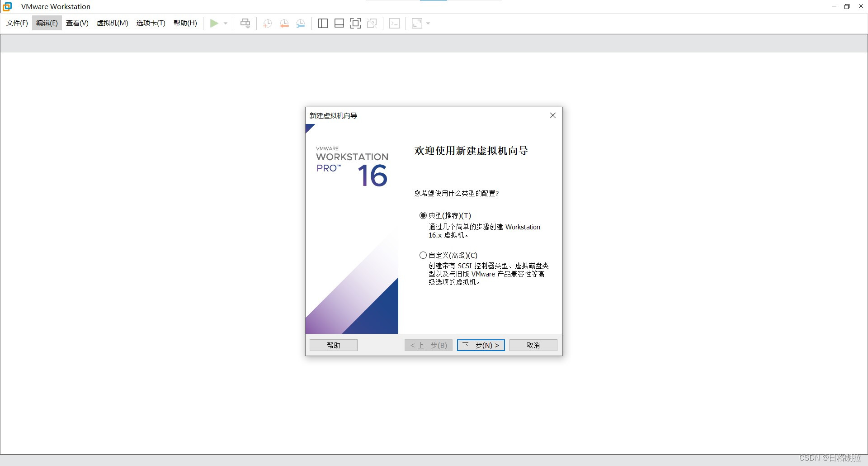Open the 虚拟机(M) menu

click(x=113, y=23)
